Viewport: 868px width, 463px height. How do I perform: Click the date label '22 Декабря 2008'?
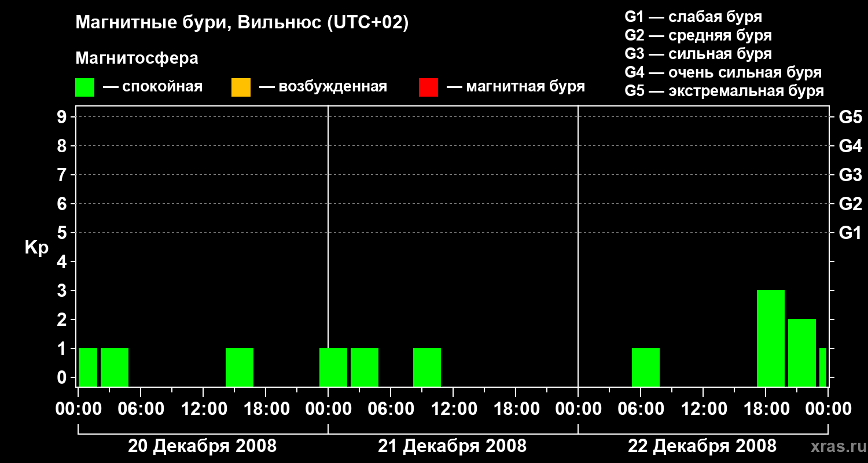(x=702, y=446)
